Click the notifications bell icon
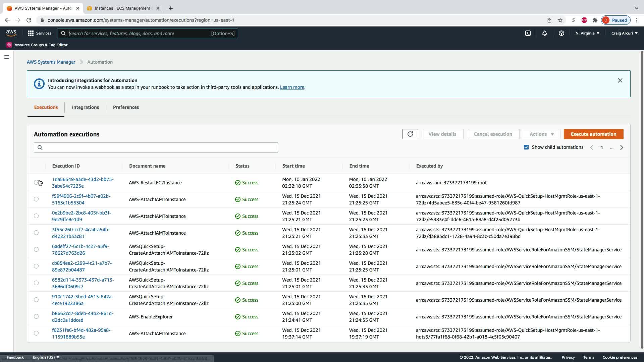The height and width of the screenshot is (362, 644). coord(544,33)
